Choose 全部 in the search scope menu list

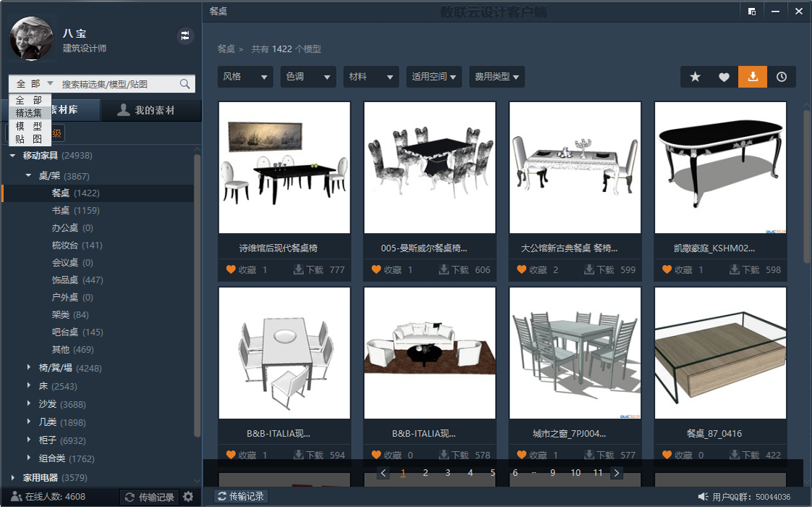(x=30, y=100)
